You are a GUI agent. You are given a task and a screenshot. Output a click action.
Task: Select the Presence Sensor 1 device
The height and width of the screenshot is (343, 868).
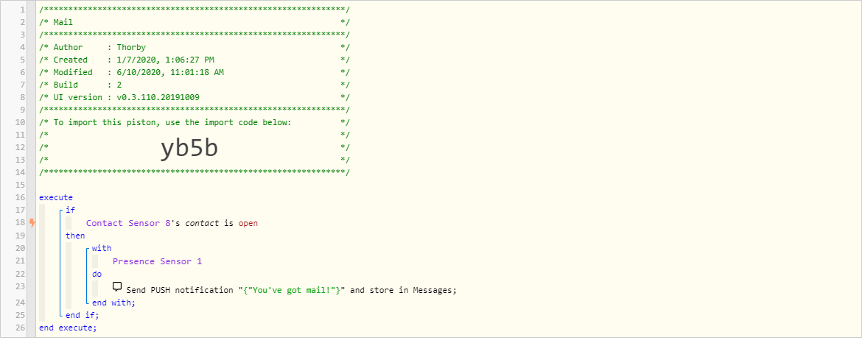tap(157, 262)
